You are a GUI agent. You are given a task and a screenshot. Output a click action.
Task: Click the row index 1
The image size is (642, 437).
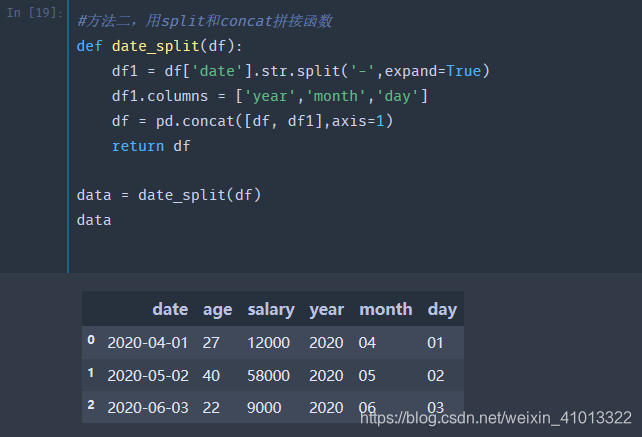coord(91,373)
